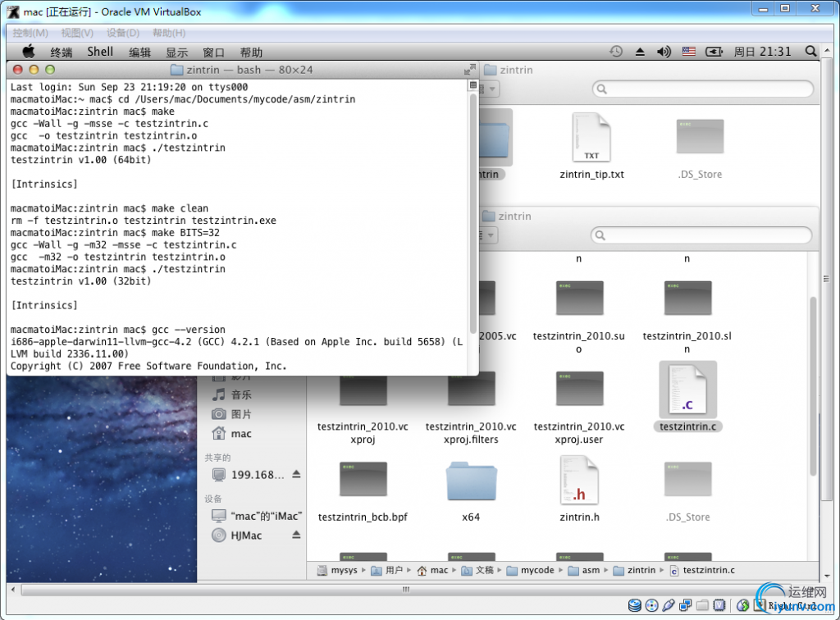
Task: Click the date and time 周日 21:31
Action: coord(762,52)
